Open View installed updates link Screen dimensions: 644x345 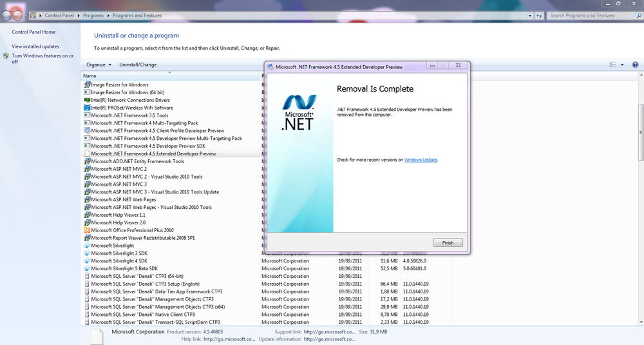tap(35, 46)
